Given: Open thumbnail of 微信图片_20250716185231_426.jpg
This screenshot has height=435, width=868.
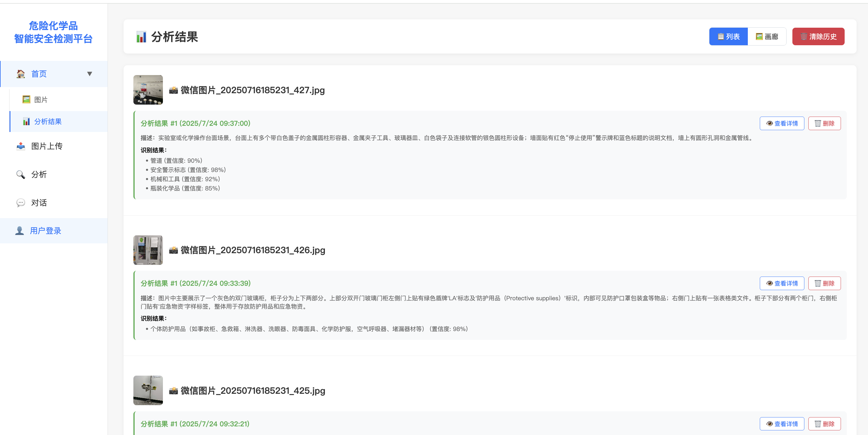Looking at the screenshot, I should tap(148, 250).
